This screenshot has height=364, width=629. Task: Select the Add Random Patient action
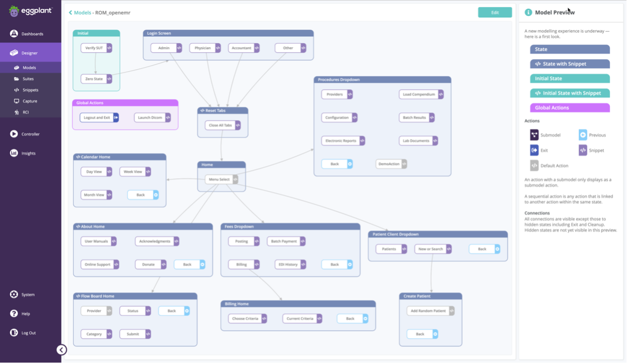coord(428,311)
